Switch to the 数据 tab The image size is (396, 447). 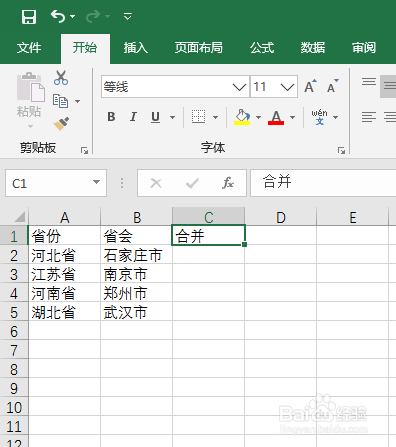tap(313, 48)
